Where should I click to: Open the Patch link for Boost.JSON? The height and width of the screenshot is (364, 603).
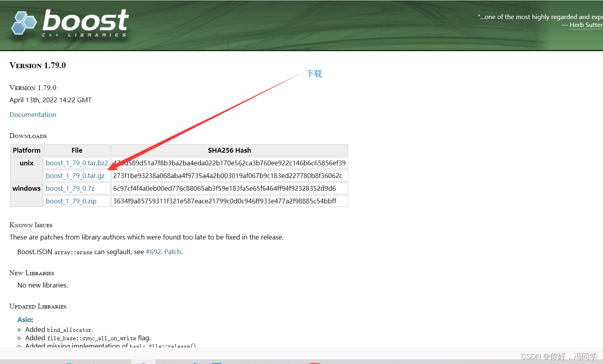173,252
